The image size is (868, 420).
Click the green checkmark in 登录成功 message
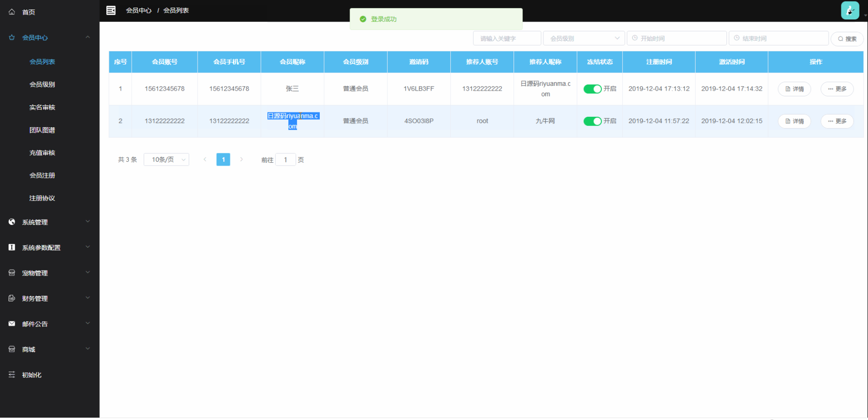point(363,19)
